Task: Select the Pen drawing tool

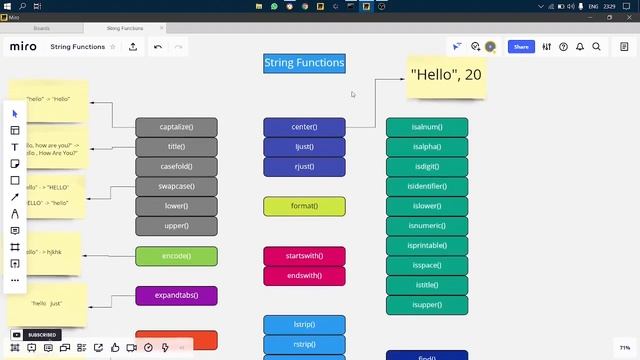Action: [15, 214]
